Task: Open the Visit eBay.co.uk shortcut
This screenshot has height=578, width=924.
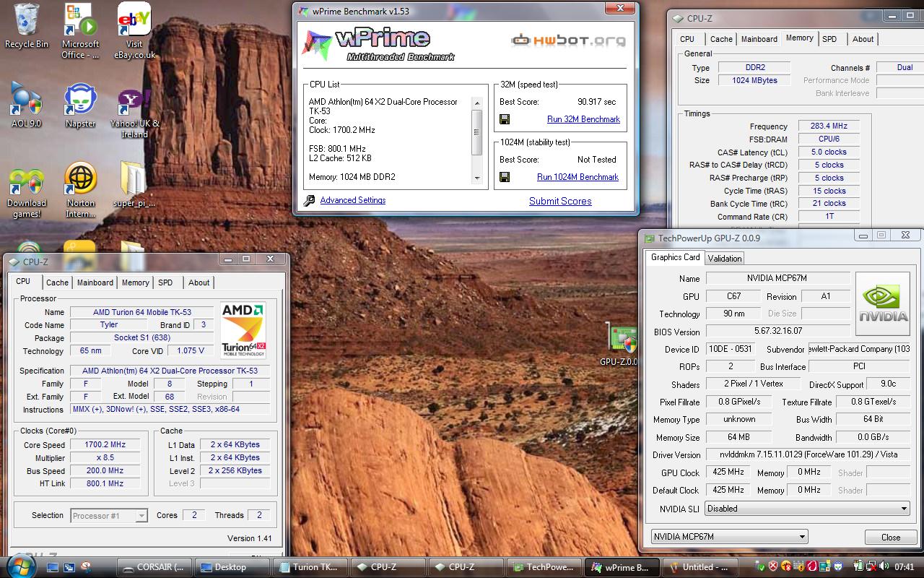Action: coord(134,31)
